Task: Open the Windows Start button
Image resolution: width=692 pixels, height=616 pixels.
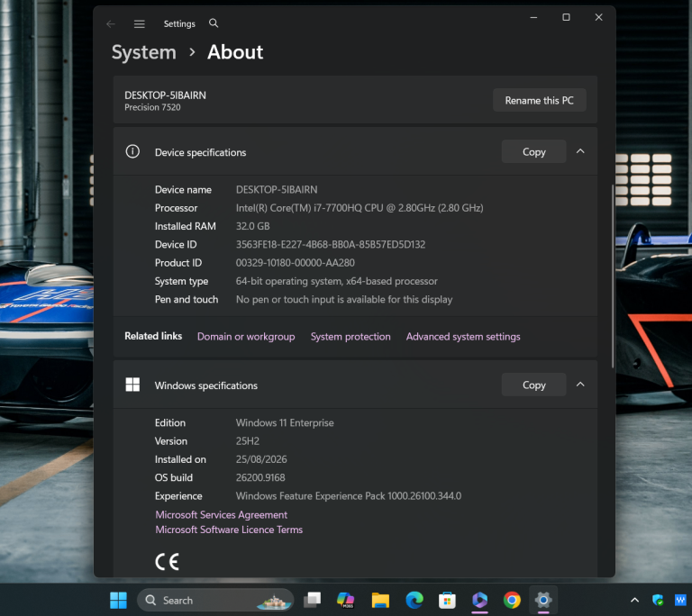Action: 118,600
